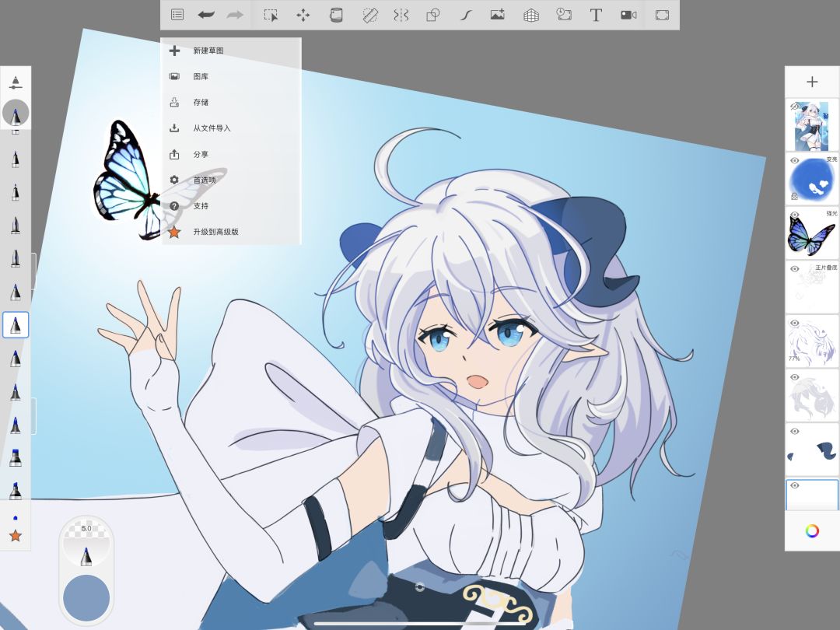The width and height of the screenshot is (840, 630).
Task: Tap the brush size 5.0 puck
Action: click(86, 543)
